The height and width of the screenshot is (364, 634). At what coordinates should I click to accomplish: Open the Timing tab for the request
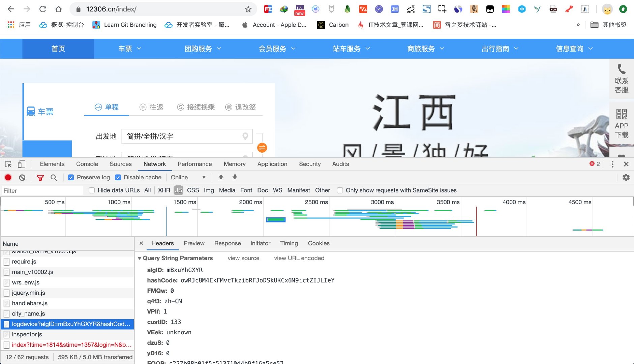[289, 243]
